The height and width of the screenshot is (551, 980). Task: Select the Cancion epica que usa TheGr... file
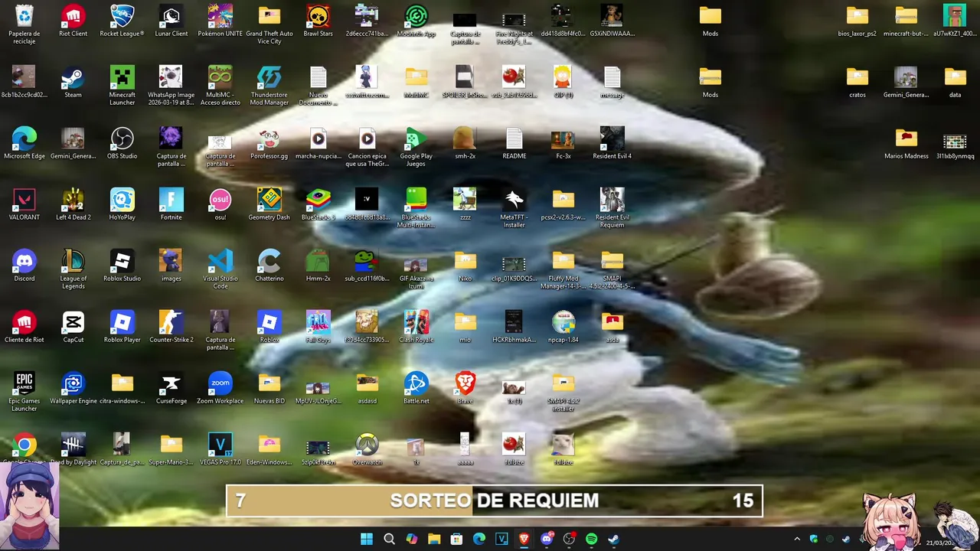(x=367, y=146)
